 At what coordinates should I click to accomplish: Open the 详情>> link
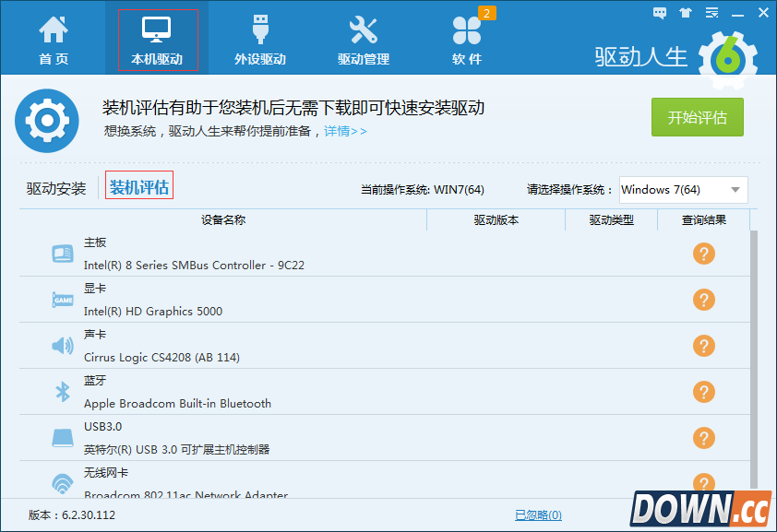point(345,131)
